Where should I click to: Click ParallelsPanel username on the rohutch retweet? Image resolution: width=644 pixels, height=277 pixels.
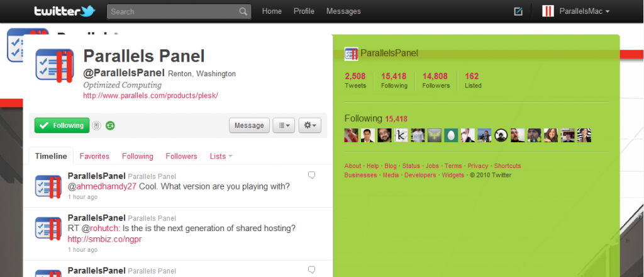coord(96,218)
